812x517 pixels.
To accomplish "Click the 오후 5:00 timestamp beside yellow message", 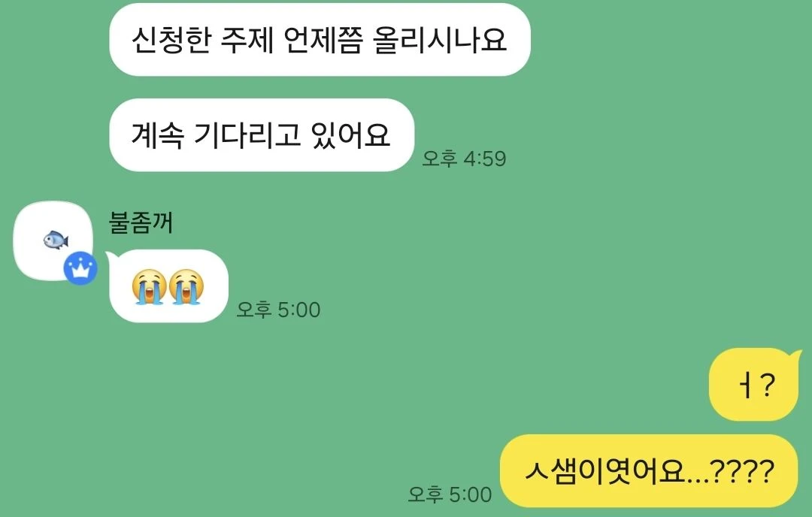I will pyautogui.click(x=450, y=494).
